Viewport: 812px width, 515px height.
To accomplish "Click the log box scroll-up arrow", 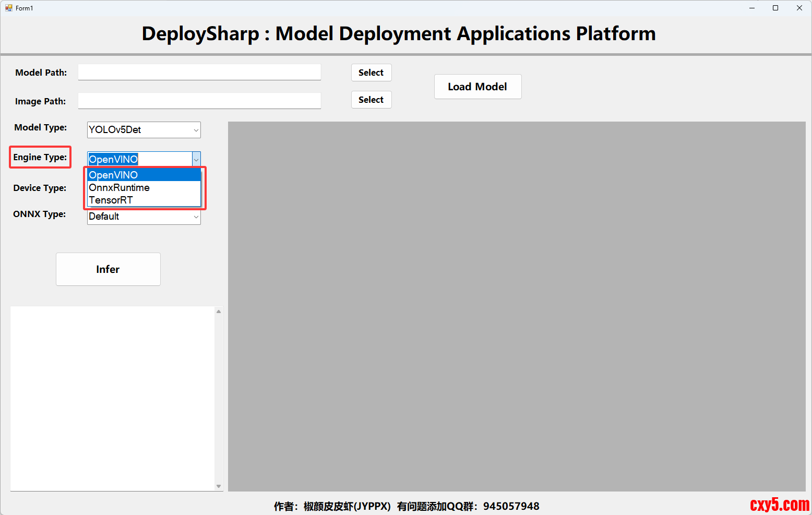I will coord(219,312).
